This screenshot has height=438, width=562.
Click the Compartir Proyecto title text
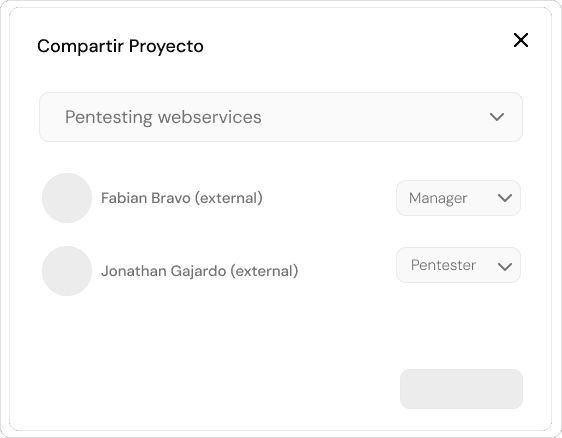(120, 46)
